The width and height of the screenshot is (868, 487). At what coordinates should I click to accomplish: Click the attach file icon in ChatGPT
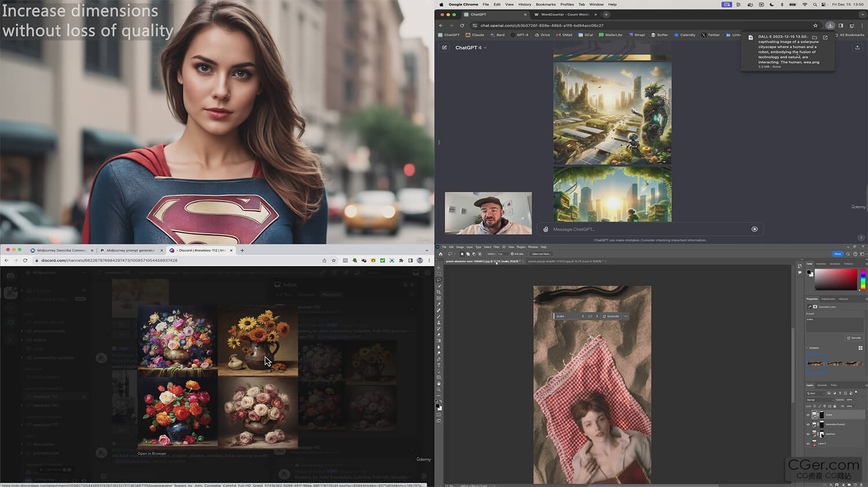pos(546,229)
